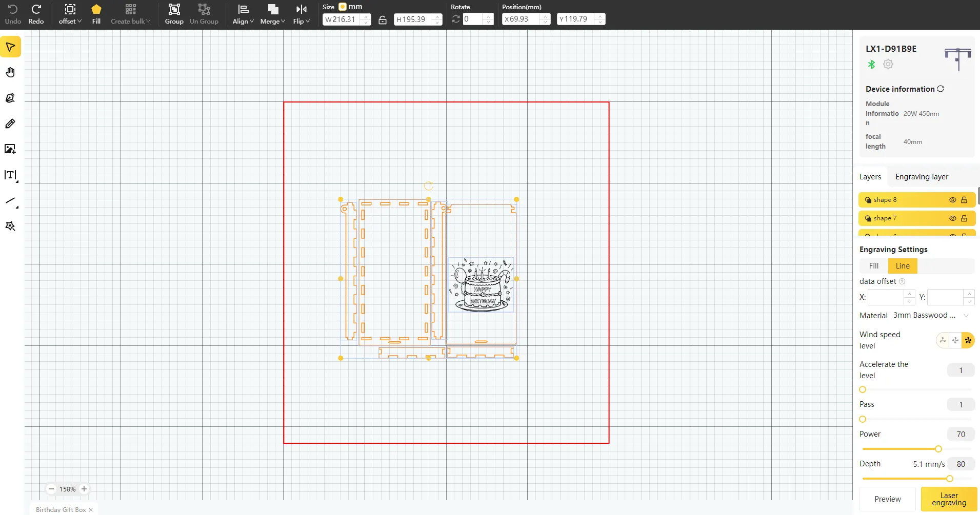Select the arrow selection tool
Image resolution: width=980 pixels, height=515 pixels.
point(10,47)
